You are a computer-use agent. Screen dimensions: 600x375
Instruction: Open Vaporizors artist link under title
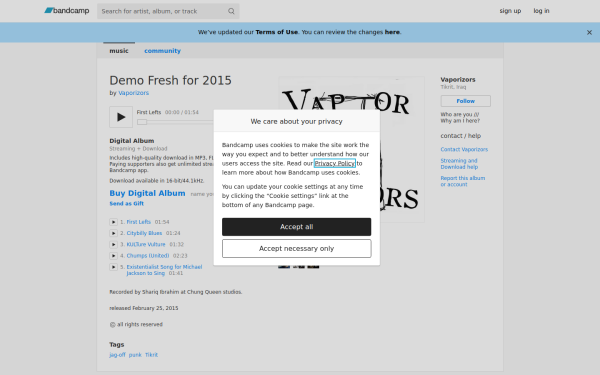pos(134,93)
